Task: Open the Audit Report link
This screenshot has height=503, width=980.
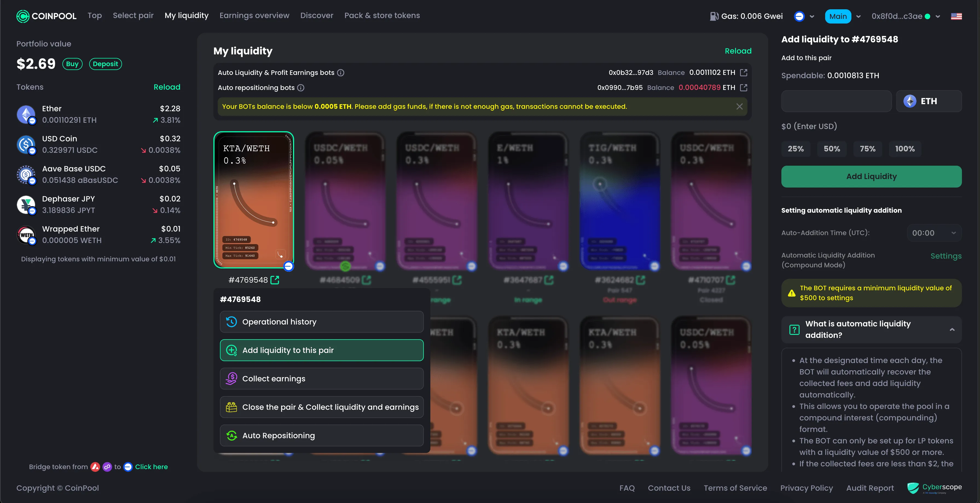Action: pos(870,488)
